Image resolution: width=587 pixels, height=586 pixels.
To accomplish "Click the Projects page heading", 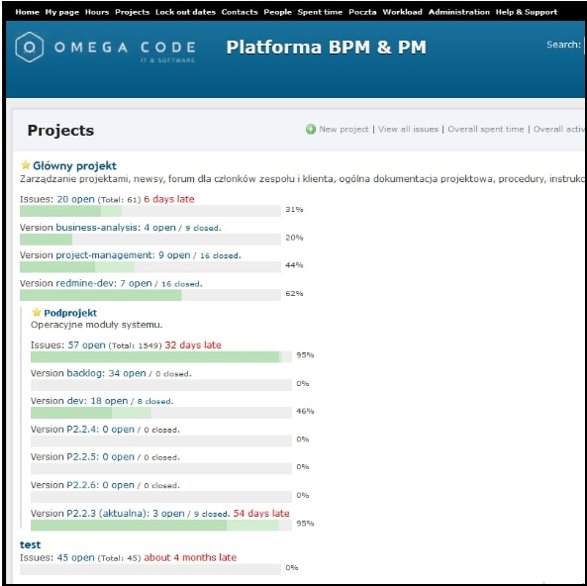I will click(61, 131).
